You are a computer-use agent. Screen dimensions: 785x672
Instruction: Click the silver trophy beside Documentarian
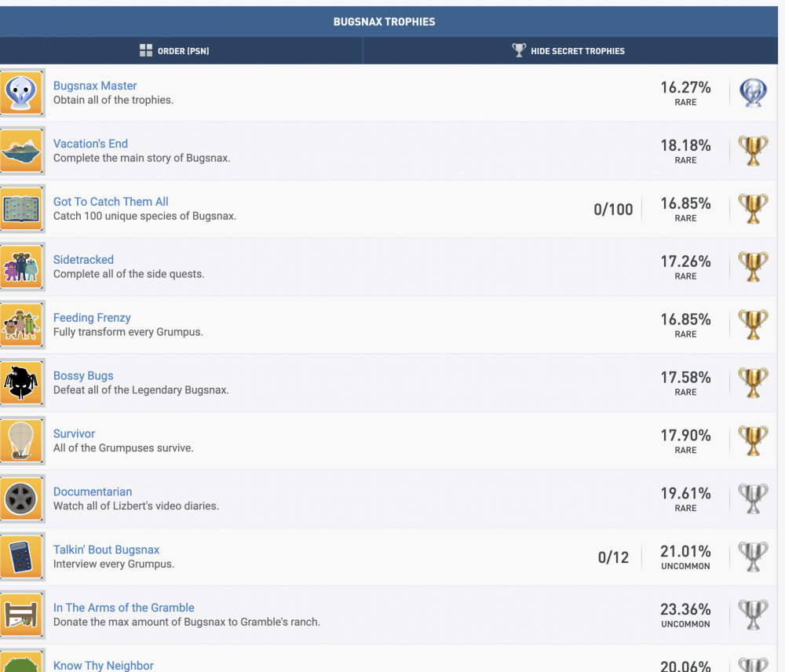point(753,499)
